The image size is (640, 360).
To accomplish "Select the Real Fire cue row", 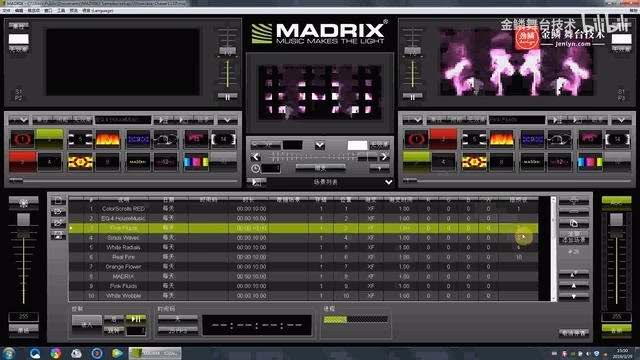I will point(303,257).
